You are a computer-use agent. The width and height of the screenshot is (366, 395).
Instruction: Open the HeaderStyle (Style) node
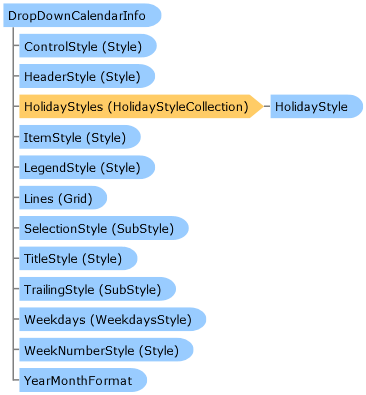(87, 76)
